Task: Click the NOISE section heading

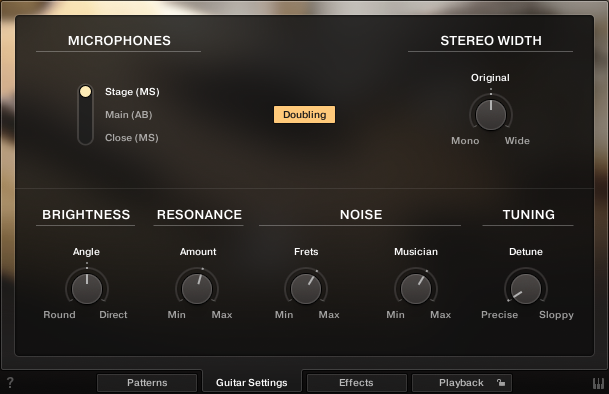Action: 361,215
